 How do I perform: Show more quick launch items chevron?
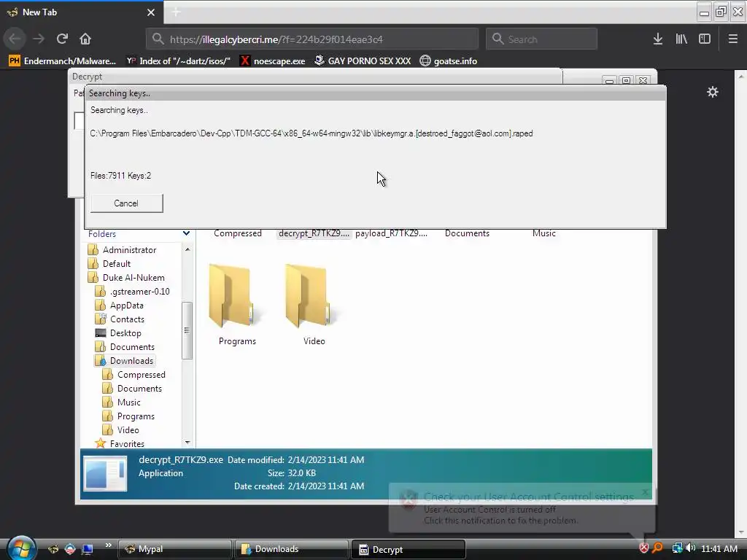[109, 545]
